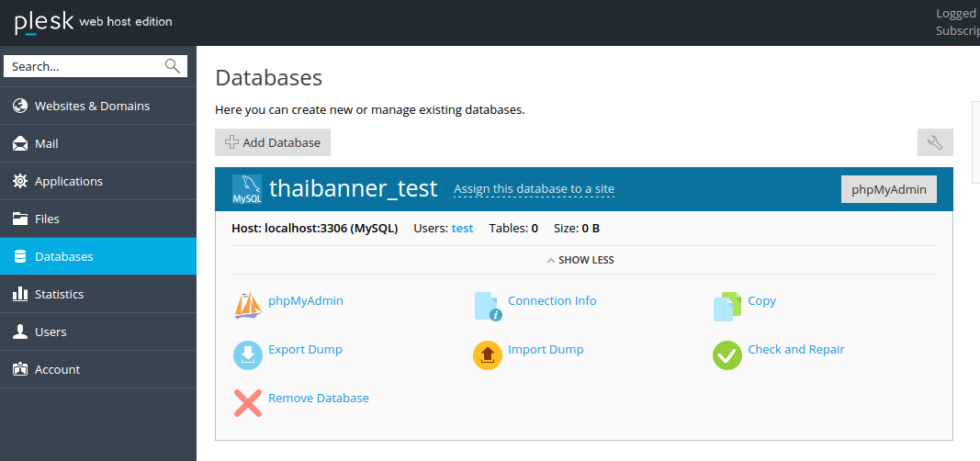This screenshot has width=980, height=461.
Task: Go to Mail in the sidebar
Action: [46, 143]
